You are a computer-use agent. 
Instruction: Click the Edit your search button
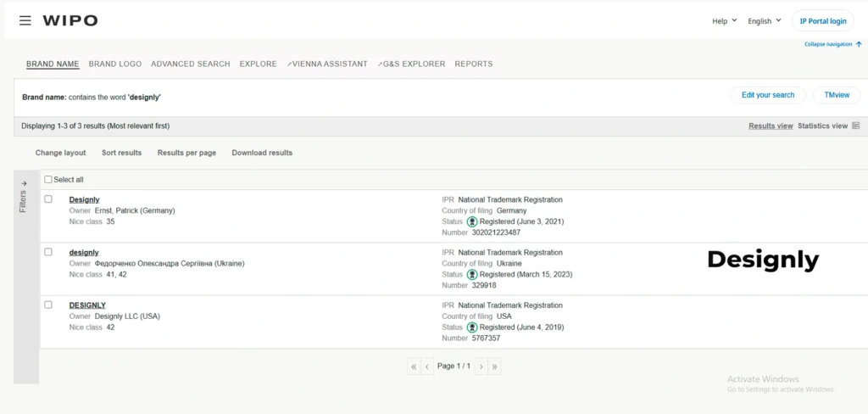tap(768, 95)
